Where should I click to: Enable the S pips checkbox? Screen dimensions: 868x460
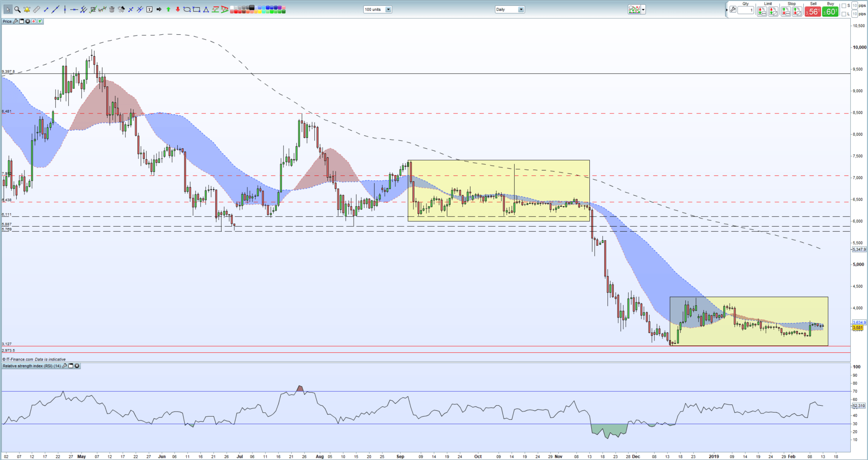point(844,5)
